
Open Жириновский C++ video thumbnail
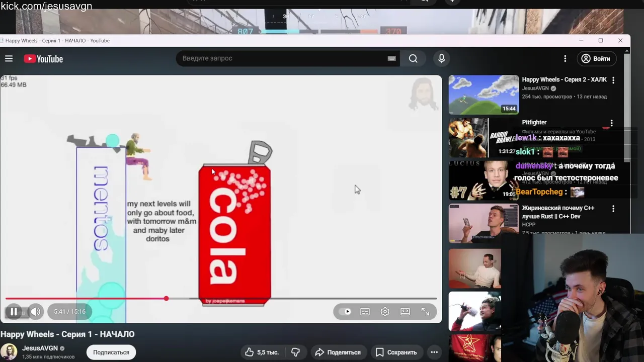484,223
